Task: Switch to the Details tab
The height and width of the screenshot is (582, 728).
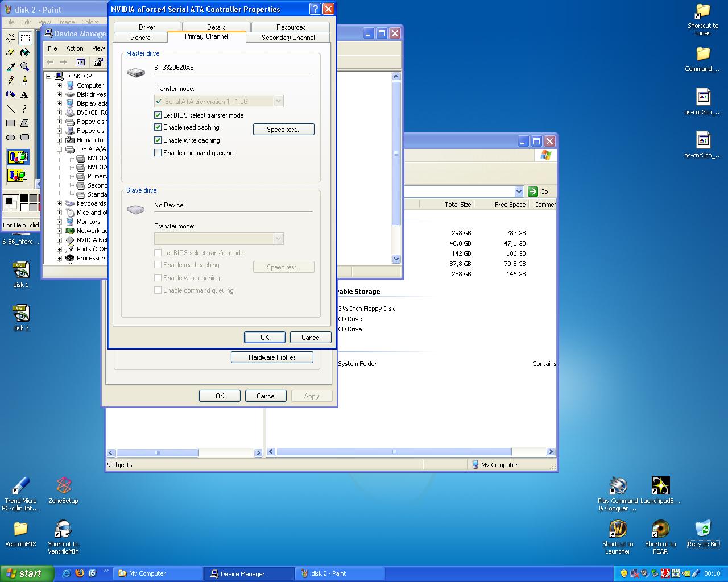Action: pyautogui.click(x=216, y=27)
